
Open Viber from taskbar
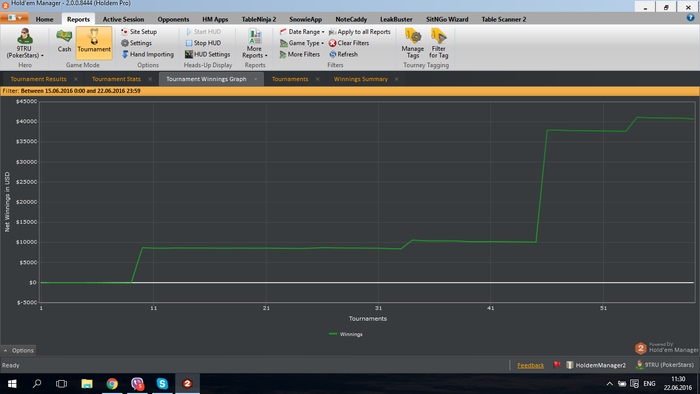pyautogui.click(x=137, y=383)
